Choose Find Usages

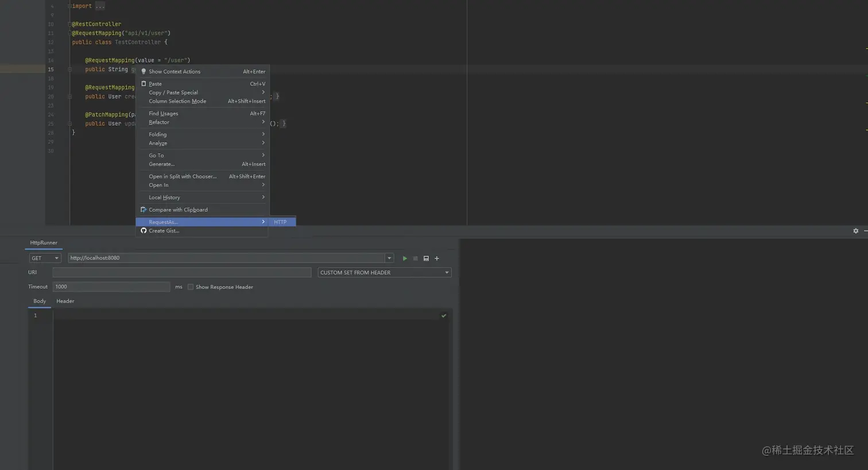202,114
